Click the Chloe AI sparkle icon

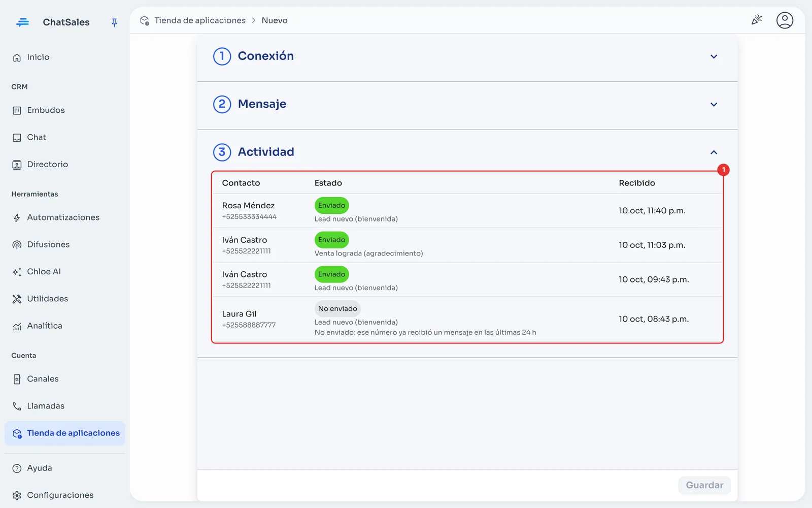17,272
